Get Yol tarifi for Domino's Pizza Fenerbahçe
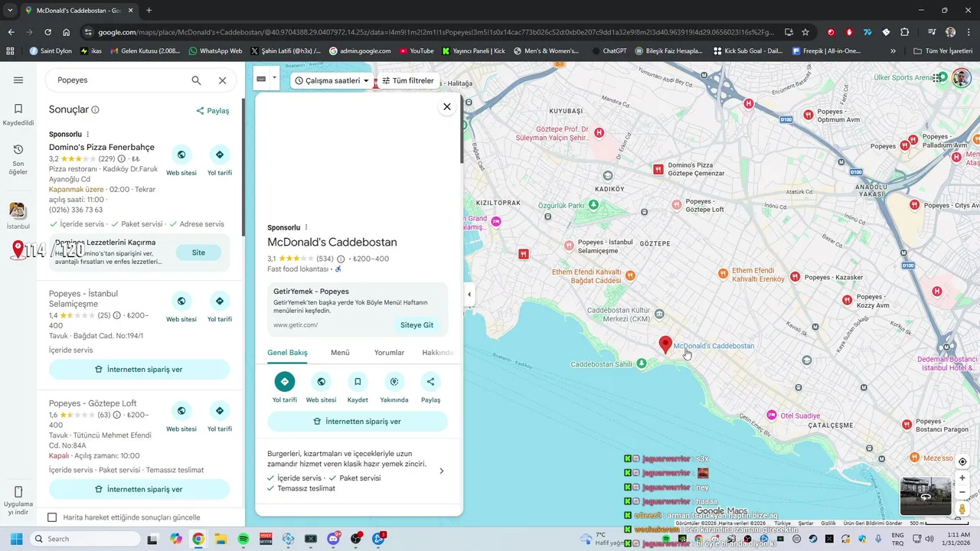 point(220,155)
